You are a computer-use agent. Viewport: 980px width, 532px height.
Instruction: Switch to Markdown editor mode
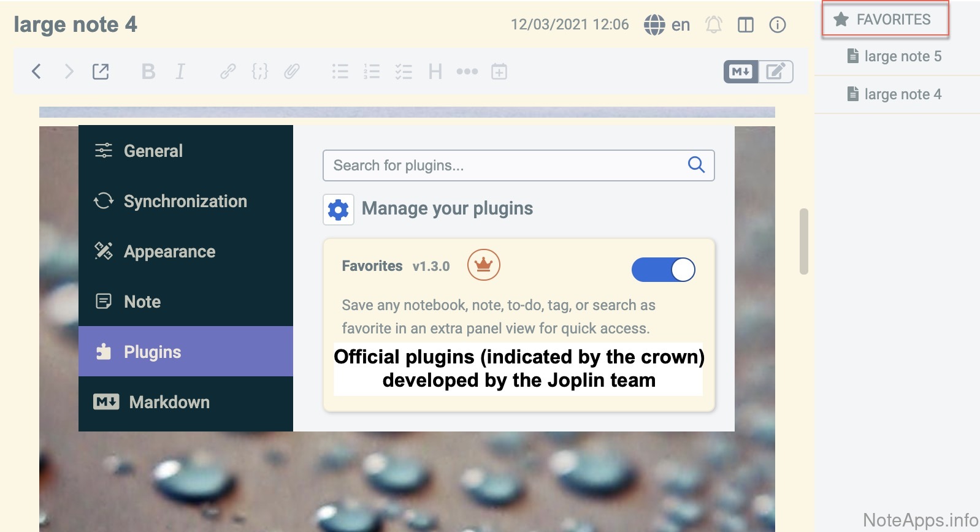741,72
